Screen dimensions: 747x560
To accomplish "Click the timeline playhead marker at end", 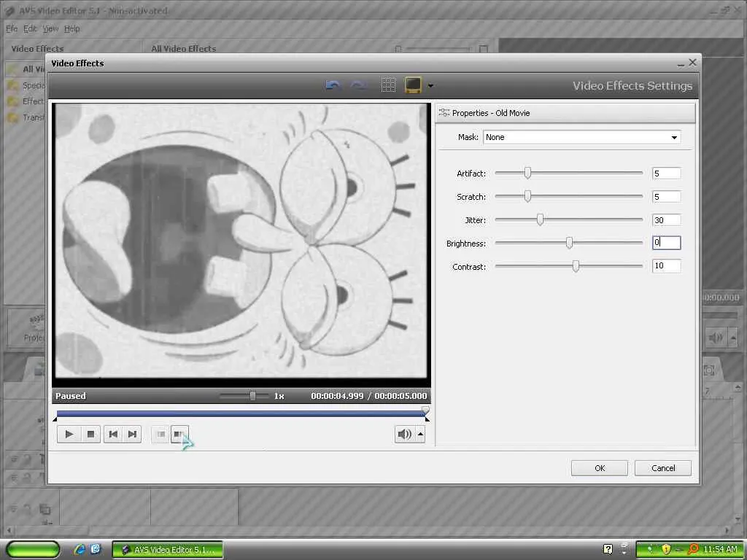I will pyautogui.click(x=425, y=410).
